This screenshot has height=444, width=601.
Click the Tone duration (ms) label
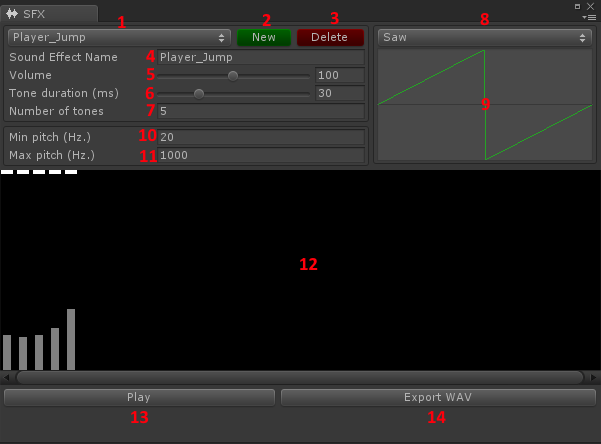point(64,93)
